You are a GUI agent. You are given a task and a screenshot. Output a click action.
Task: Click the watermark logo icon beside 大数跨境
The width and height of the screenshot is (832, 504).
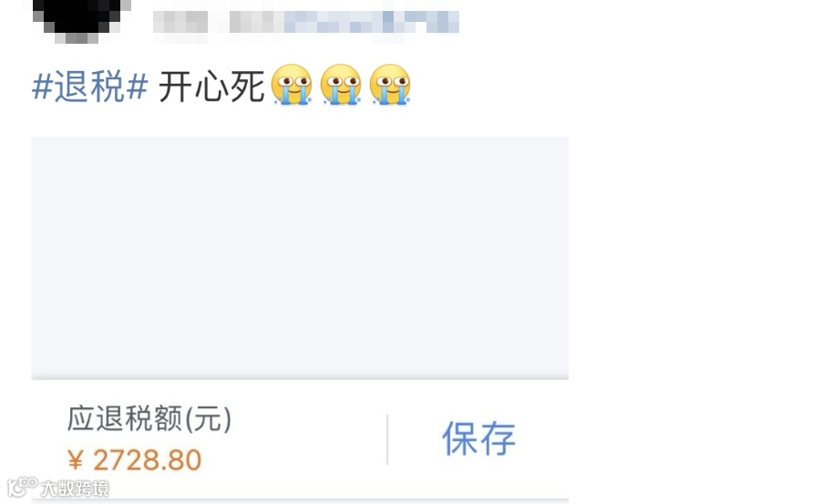[22, 487]
